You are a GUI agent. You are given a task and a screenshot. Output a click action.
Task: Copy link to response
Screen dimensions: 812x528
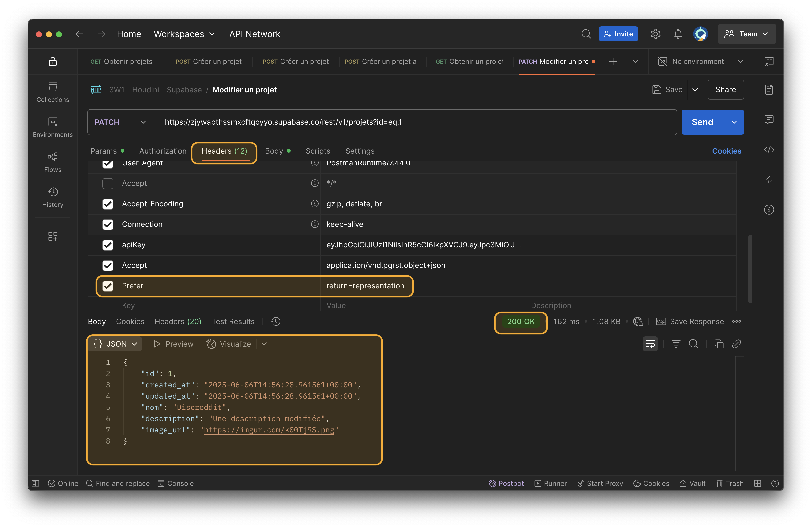[x=736, y=344]
